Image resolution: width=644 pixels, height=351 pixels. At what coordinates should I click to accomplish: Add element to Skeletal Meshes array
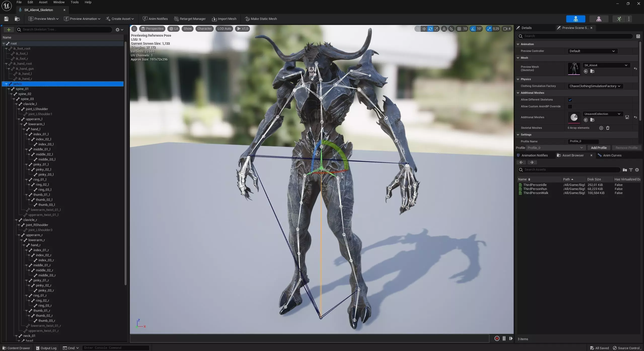point(601,128)
